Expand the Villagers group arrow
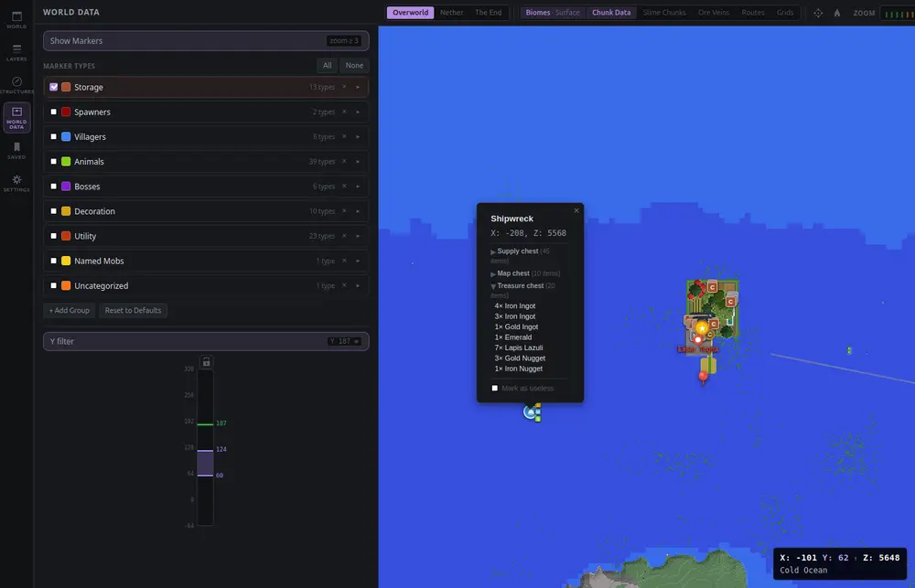The width and height of the screenshot is (915, 588). (358, 136)
